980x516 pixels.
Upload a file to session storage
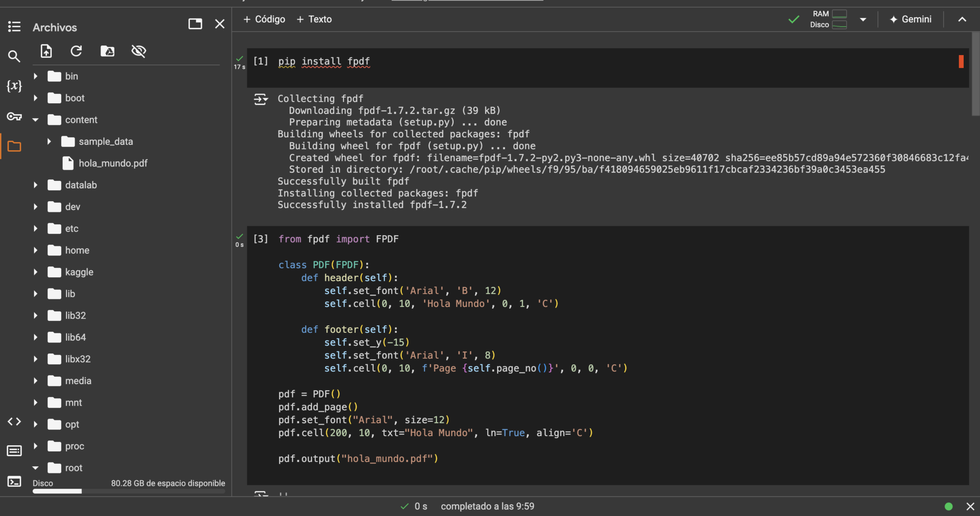click(x=46, y=51)
